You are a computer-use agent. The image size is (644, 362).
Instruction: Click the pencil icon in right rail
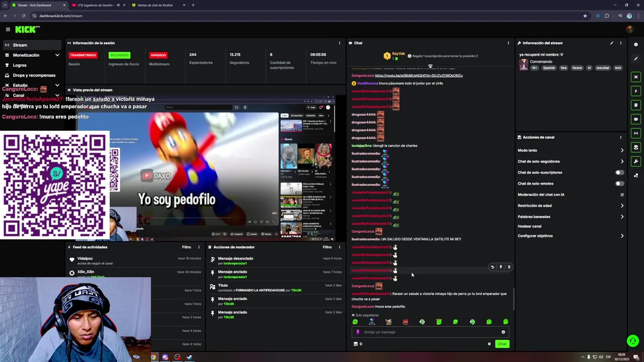[x=636, y=59]
